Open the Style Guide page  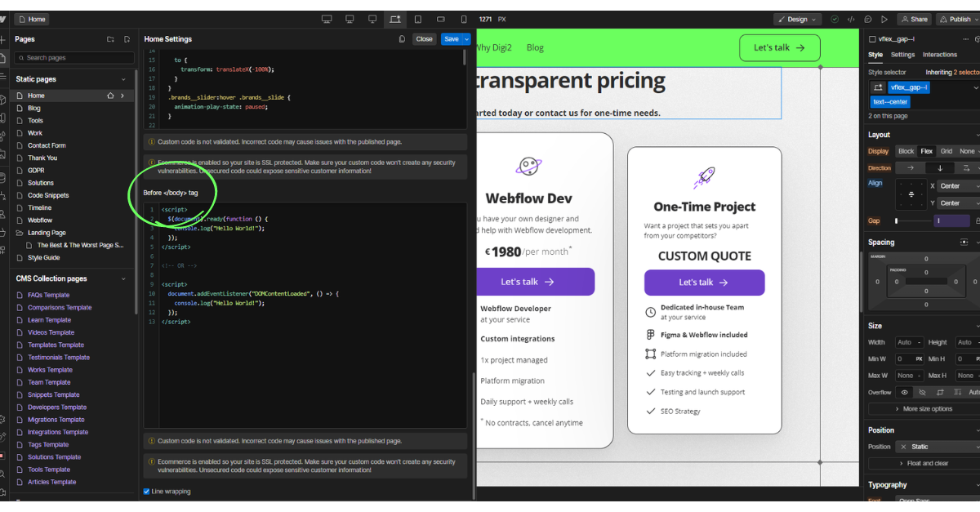[44, 258]
